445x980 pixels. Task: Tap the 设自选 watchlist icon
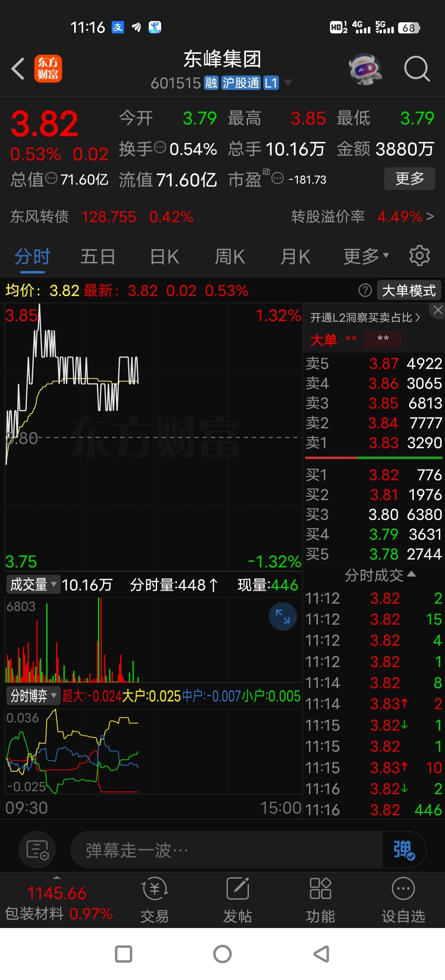pos(403,900)
